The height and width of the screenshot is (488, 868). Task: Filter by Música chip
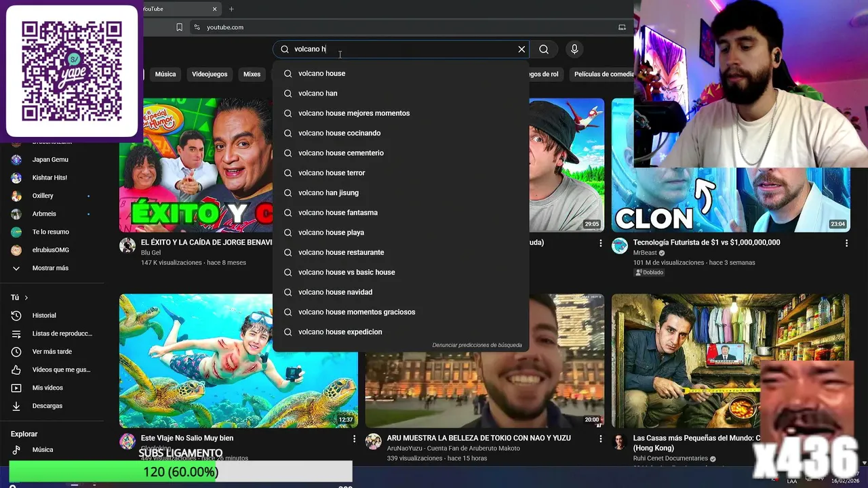click(x=165, y=75)
